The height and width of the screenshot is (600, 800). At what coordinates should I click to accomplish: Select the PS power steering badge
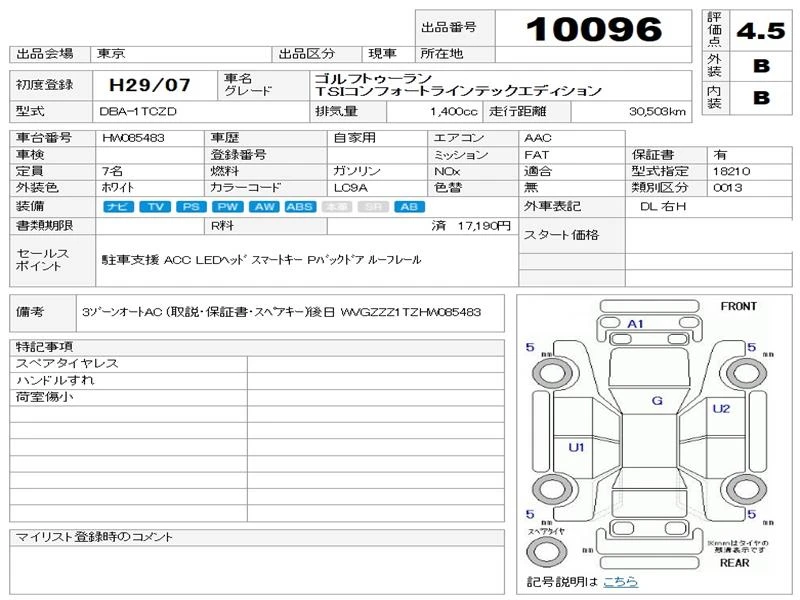coord(191,207)
